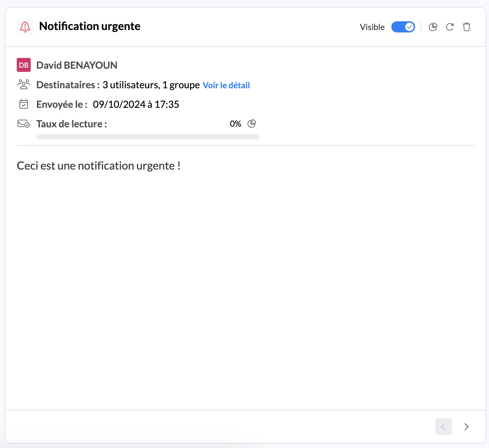Resend notification with the circular arrow icon
Screen dimensions: 489x448
pos(450,27)
